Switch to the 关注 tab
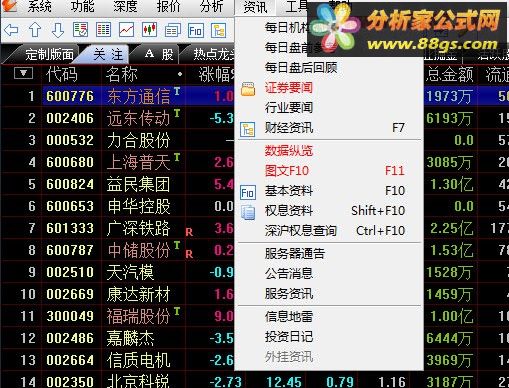The width and height of the screenshot is (509, 388). pos(108,54)
